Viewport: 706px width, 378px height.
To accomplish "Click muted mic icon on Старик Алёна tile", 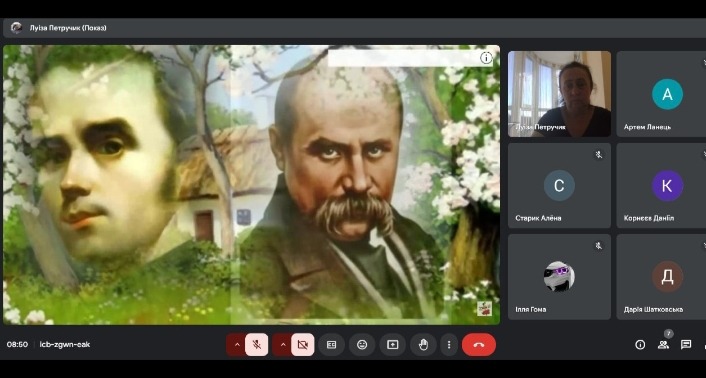I will (598, 154).
